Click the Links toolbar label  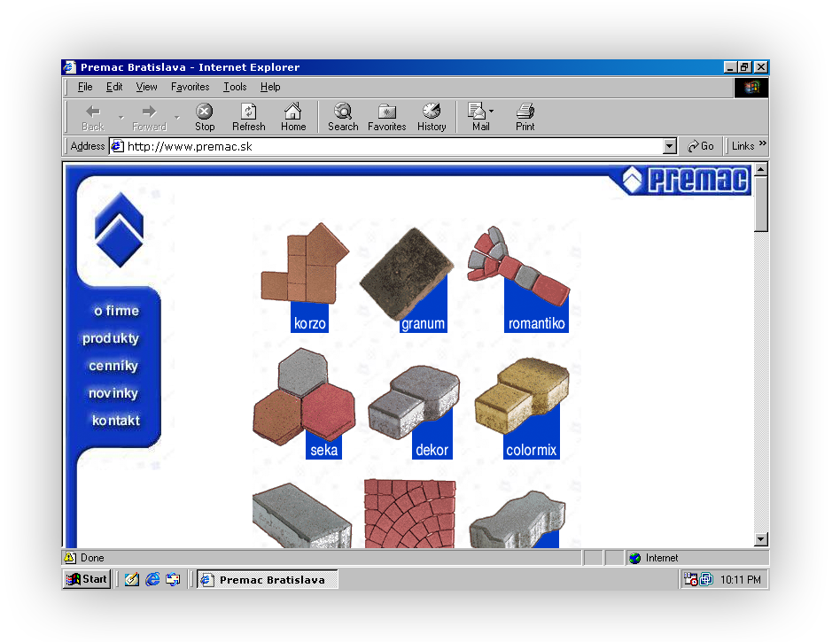[743, 146]
